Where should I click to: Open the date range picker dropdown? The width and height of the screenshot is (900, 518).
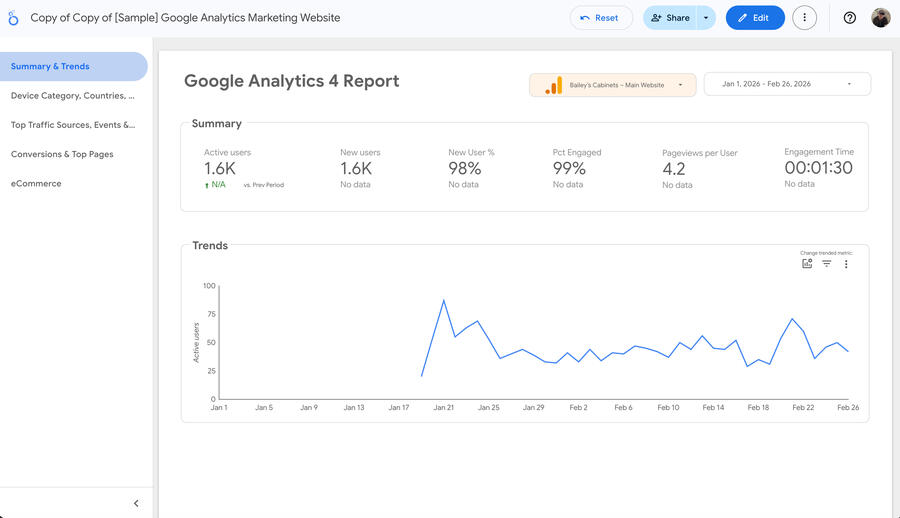787,85
